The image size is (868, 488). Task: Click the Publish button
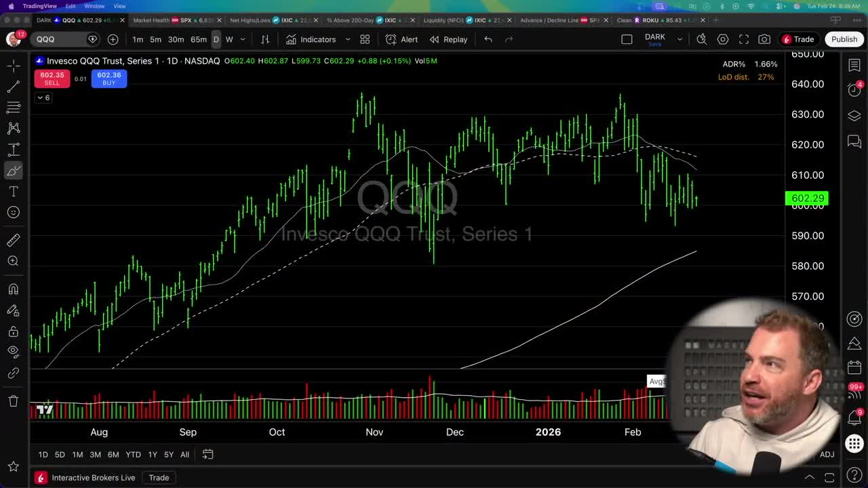click(844, 39)
